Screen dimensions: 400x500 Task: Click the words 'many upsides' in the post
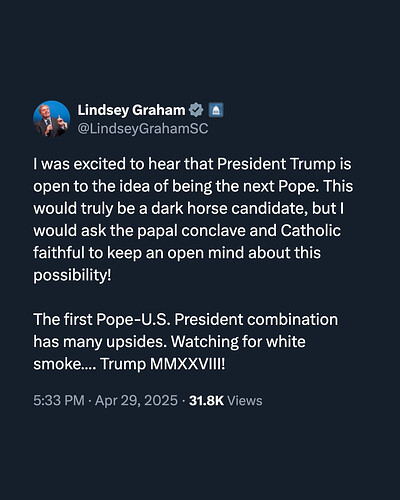pos(115,342)
